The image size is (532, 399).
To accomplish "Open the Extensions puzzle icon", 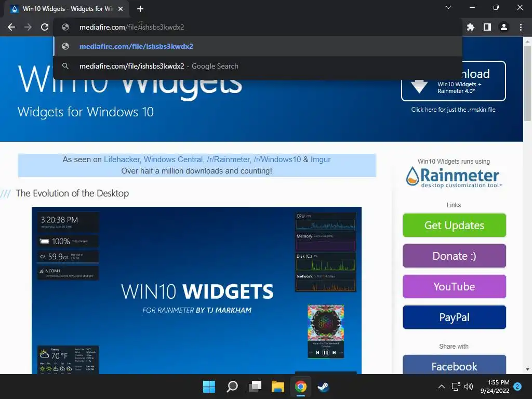I will 471,27.
